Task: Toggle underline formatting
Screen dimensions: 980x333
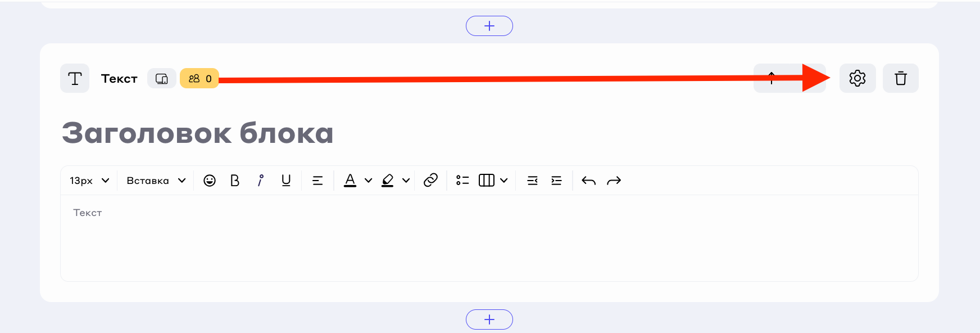Action: (286, 181)
